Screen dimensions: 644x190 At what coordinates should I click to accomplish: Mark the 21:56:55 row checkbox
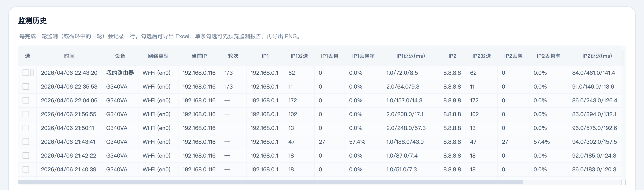pyautogui.click(x=26, y=114)
